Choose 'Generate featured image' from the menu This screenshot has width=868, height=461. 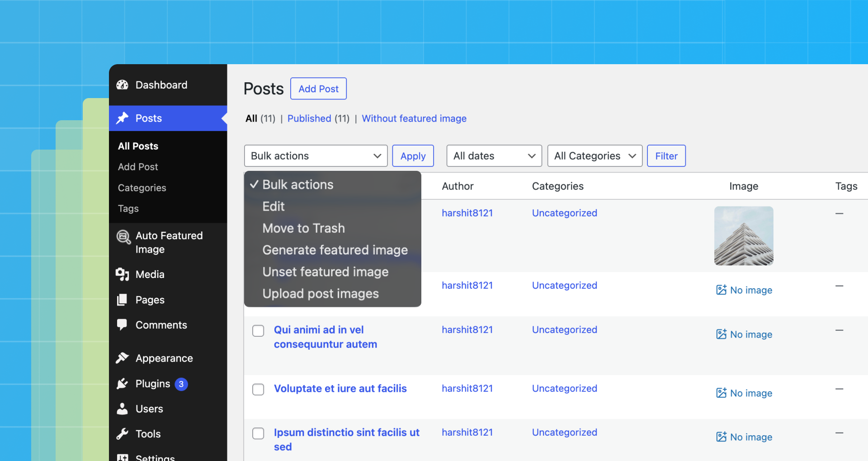335,249
